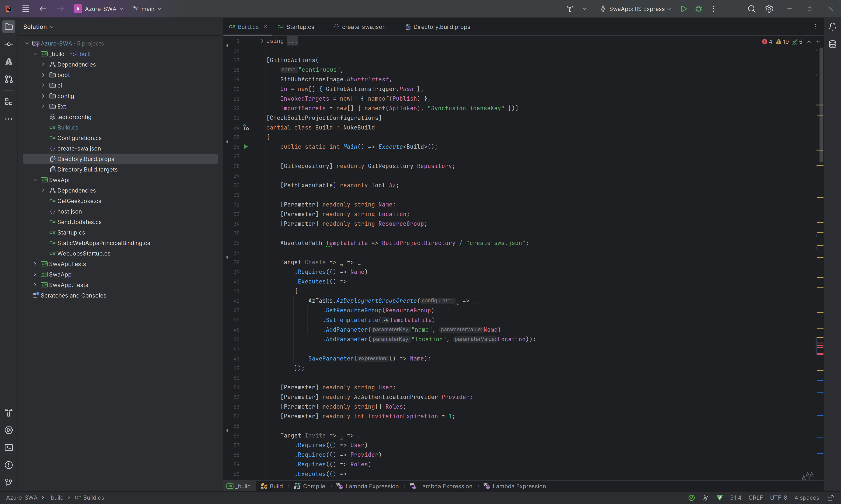Open the SwaApp: IIS Express run configuration dropdown
Viewport: 841px width, 504px height.
[x=635, y=9]
